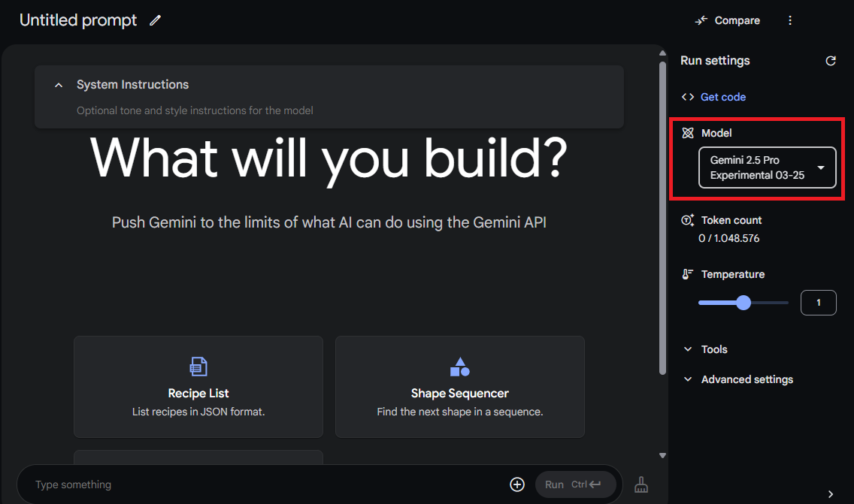Open the Gemini 2.5 Pro model dropdown
This screenshot has width=854, height=504.
click(x=767, y=167)
